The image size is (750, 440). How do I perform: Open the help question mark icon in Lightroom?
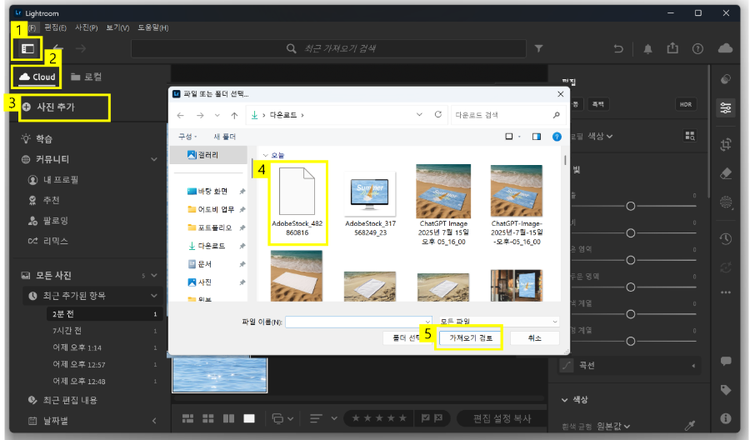697,49
